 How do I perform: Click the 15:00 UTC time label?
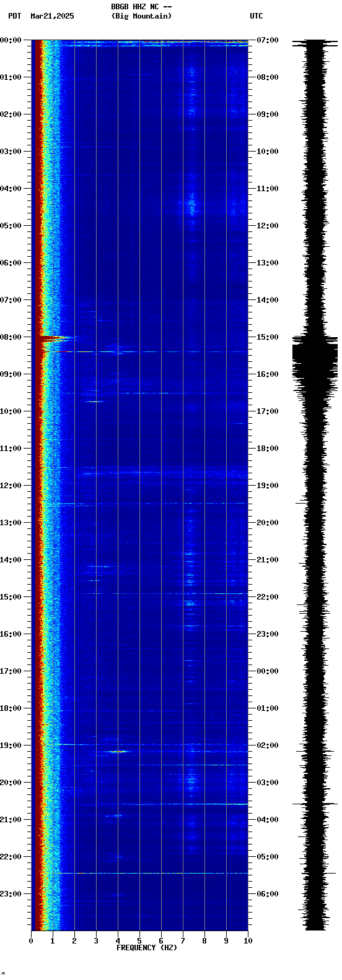point(268,337)
